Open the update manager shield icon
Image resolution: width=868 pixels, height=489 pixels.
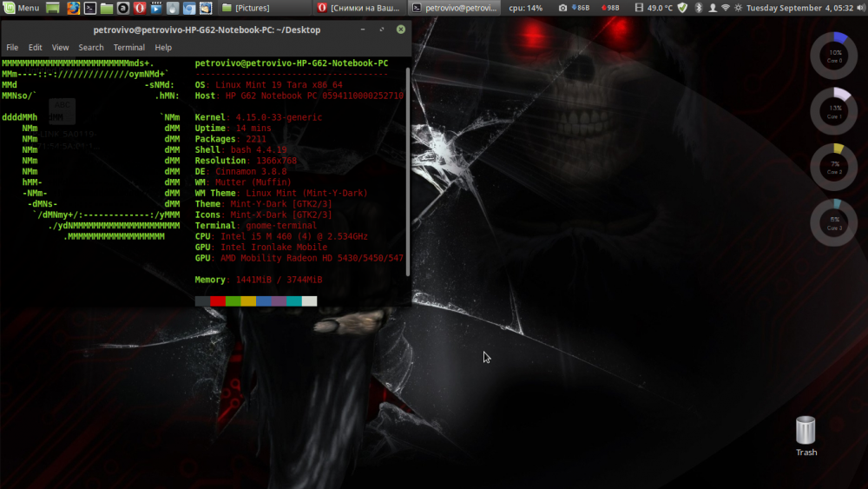tap(682, 8)
